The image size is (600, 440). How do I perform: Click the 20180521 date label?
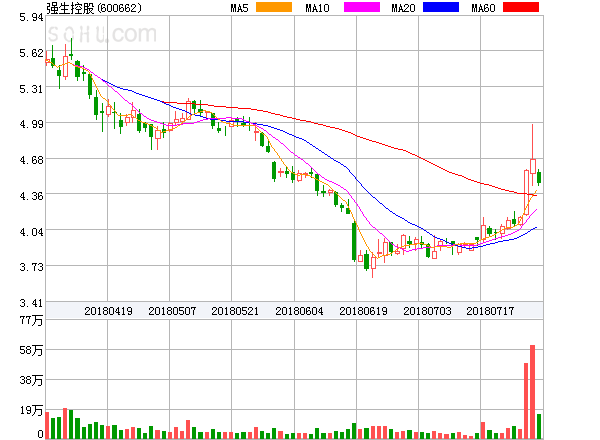(x=235, y=311)
